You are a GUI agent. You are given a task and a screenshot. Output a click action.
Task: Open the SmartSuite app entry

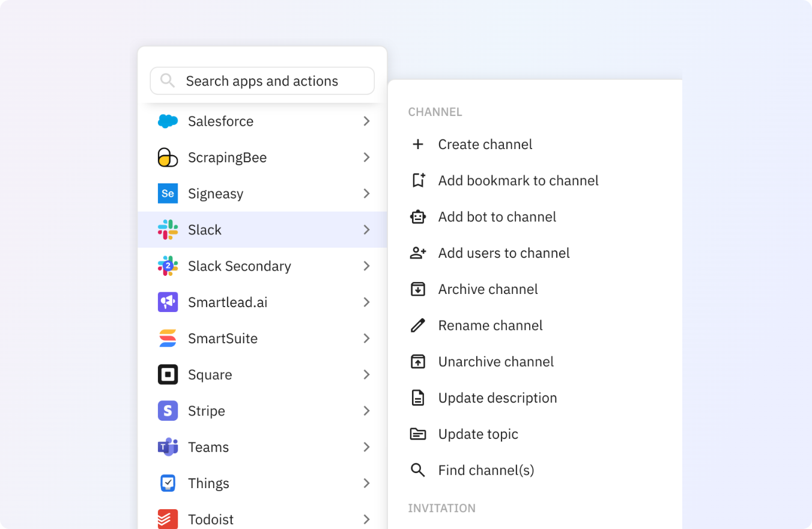(x=262, y=338)
